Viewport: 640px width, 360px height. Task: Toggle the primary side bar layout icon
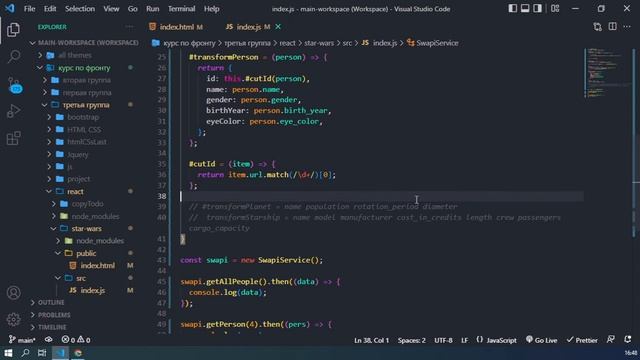513,9
